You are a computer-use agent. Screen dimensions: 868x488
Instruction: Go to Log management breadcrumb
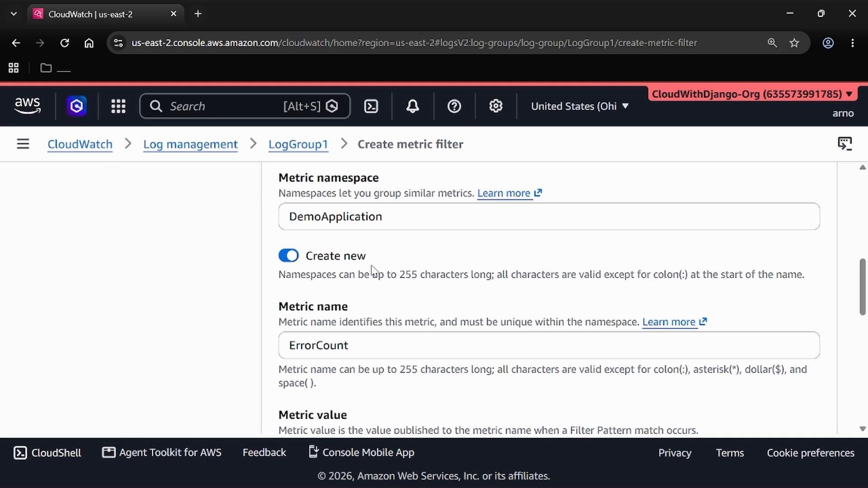click(x=190, y=144)
